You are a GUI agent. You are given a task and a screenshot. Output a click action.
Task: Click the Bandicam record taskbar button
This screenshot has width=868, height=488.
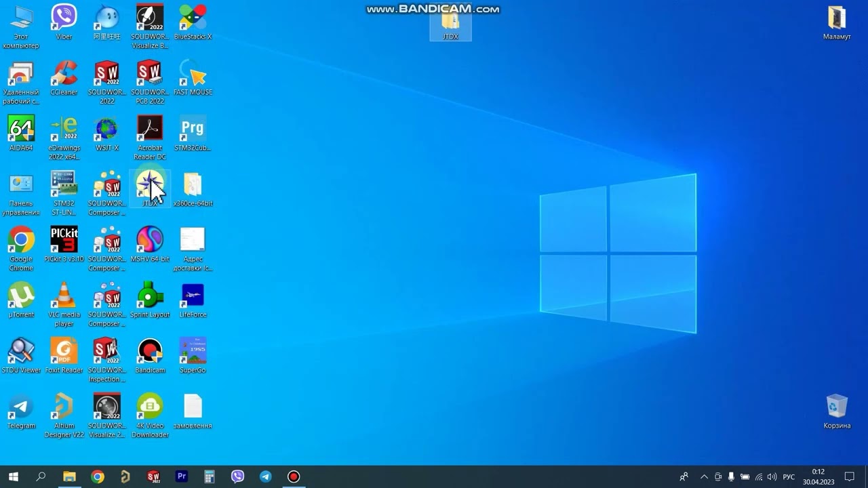(293, 476)
